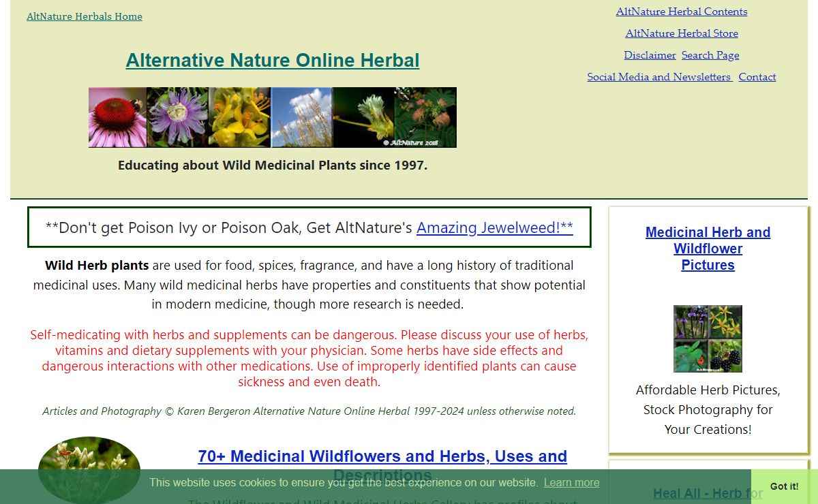Click 'Affordable Herb Pictures' description text

tap(708, 409)
